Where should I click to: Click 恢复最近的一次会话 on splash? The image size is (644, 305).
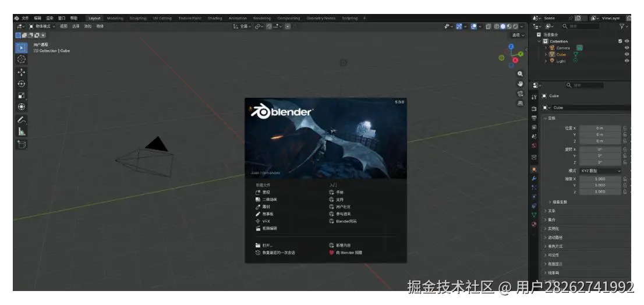(x=275, y=253)
